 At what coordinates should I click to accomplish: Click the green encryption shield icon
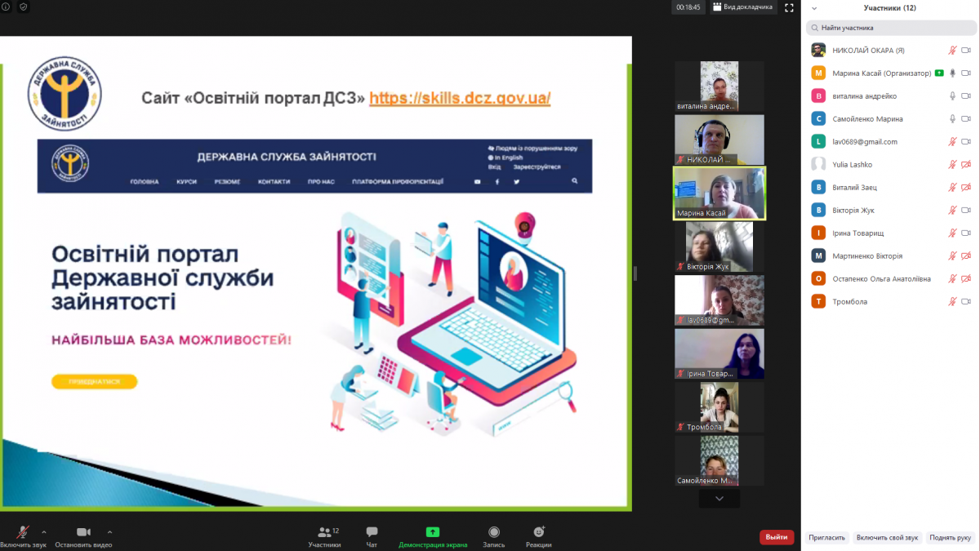pyautogui.click(x=23, y=7)
